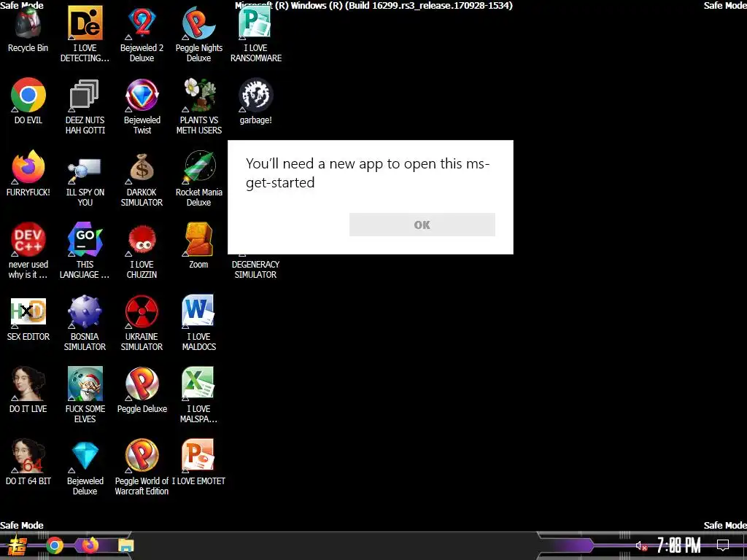Open the Start menu button on taskbar
Viewport: 747px width, 560px height.
(x=18, y=545)
